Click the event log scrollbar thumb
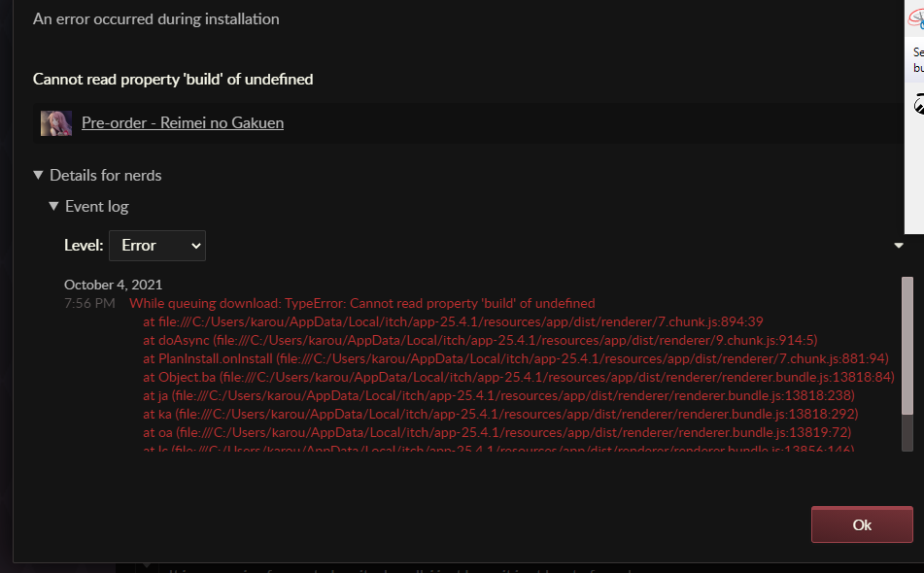The width and height of the screenshot is (924, 573). (907, 346)
